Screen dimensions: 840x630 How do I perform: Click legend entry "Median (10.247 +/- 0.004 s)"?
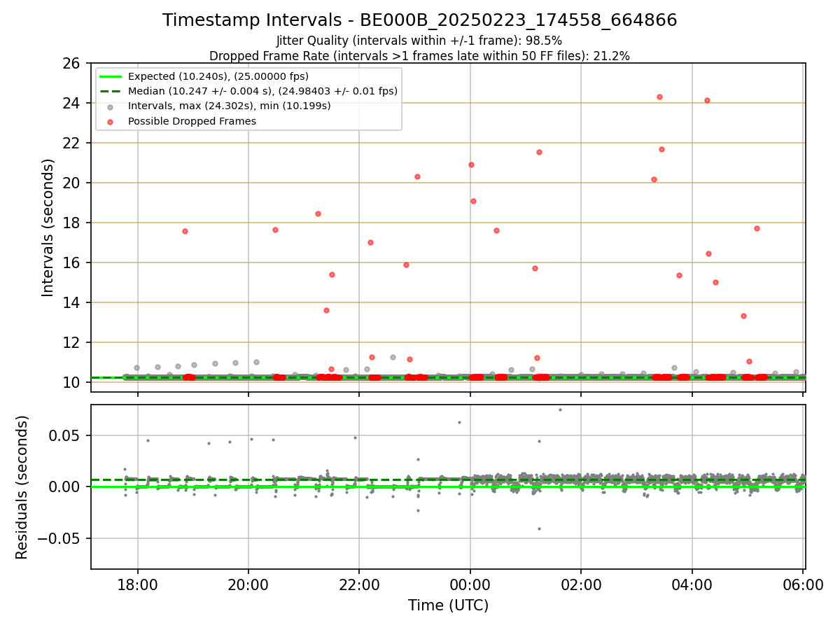pyautogui.click(x=262, y=91)
